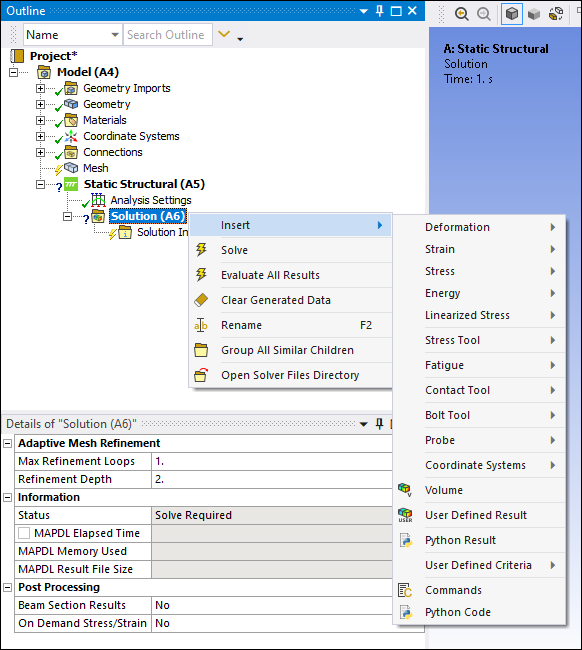This screenshot has height=650, width=582.
Task: Click the Clear Generated Data eraser icon
Action: point(201,300)
